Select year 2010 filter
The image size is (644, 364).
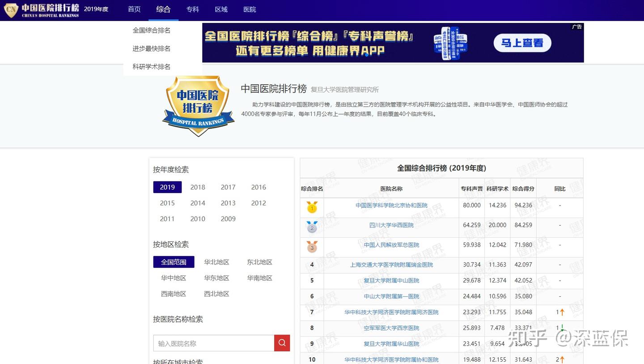pos(198,219)
